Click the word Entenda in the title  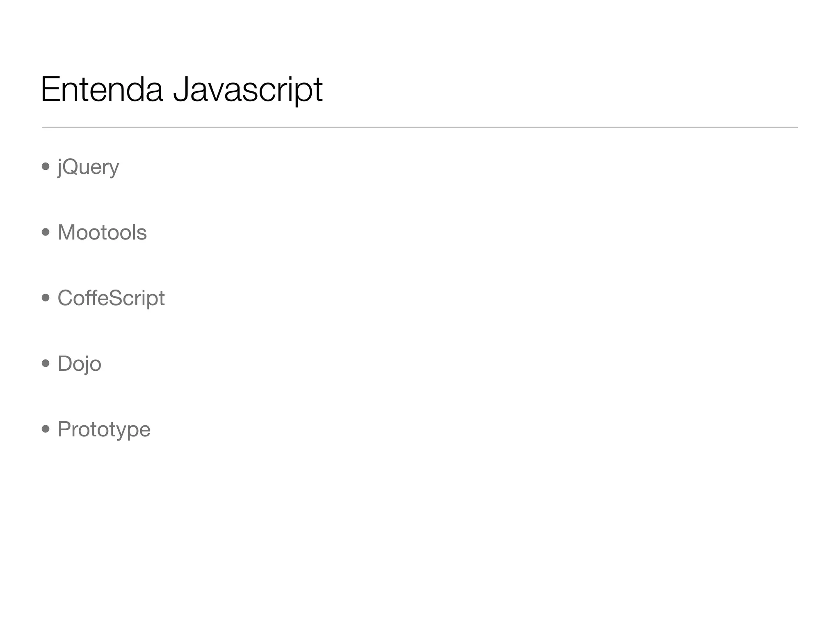102,89
